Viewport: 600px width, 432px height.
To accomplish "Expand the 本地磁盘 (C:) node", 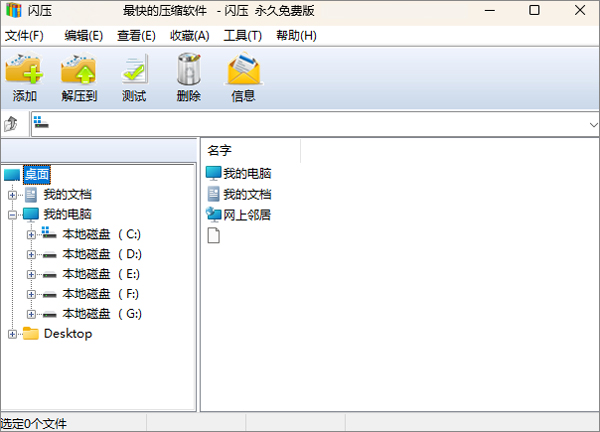I will pos(31,235).
